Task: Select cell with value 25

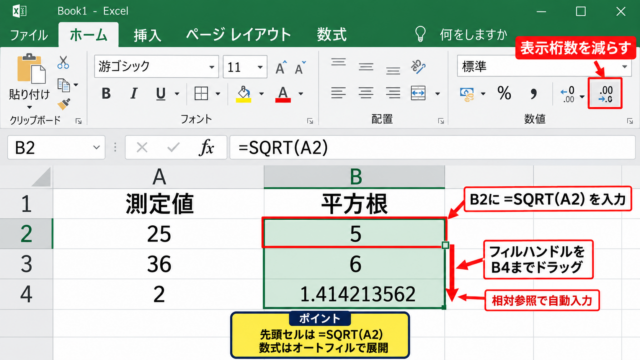Action: pyautogui.click(x=159, y=234)
